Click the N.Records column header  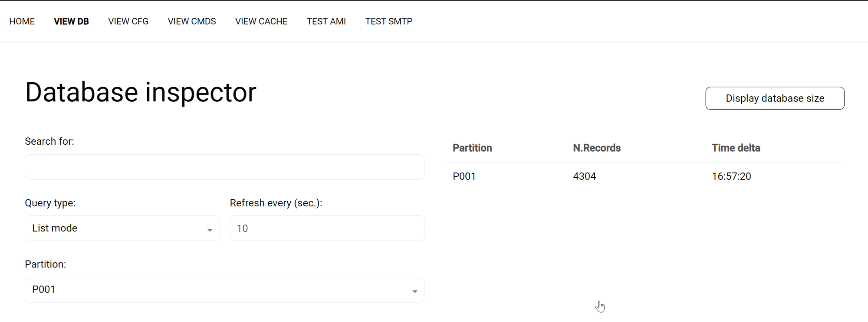click(x=597, y=148)
